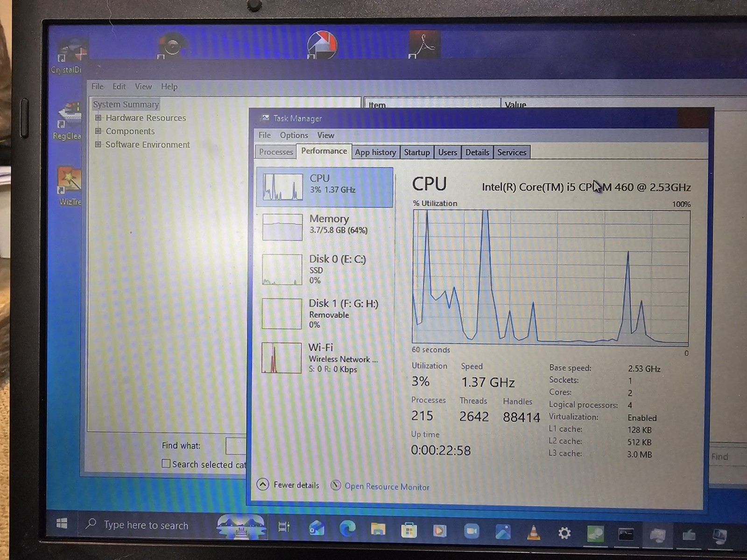Switch to the Users tab
The width and height of the screenshot is (747, 560).
click(x=447, y=152)
